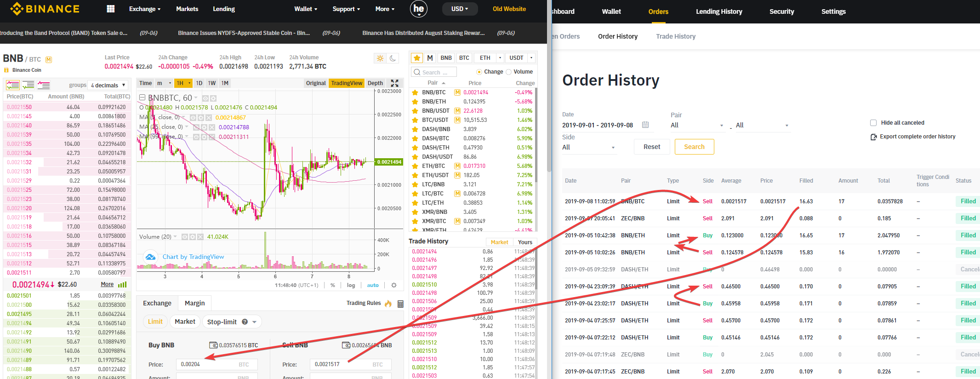Open the Exchange dropdown menu
The width and height of the screenshot is (980, 379).
(x=145, y=9)
